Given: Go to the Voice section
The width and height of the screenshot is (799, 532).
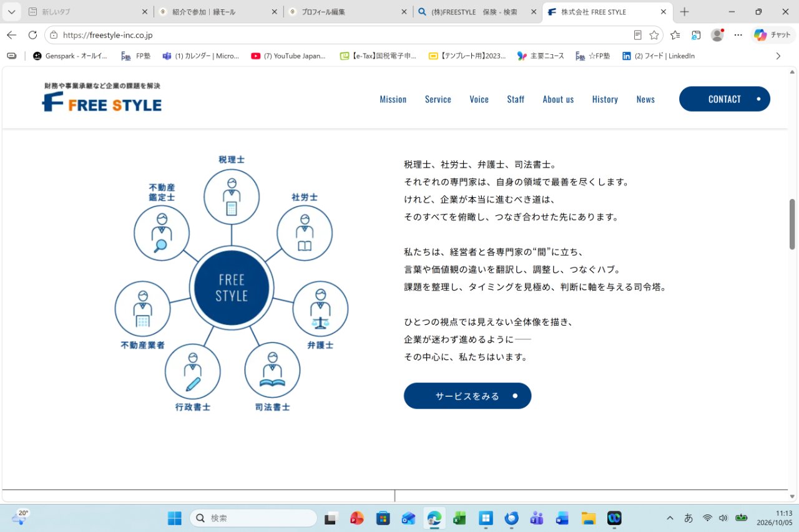Looking at the screenshot, I should [479, 99].
